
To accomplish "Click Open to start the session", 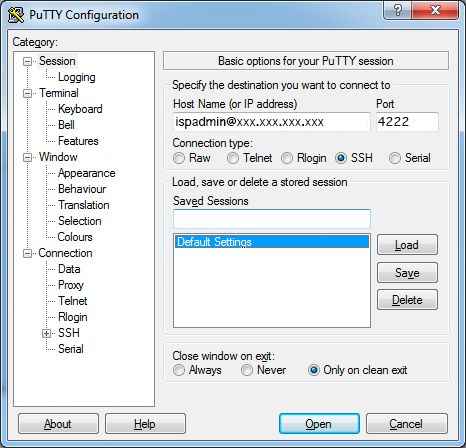I will (319, 424).
